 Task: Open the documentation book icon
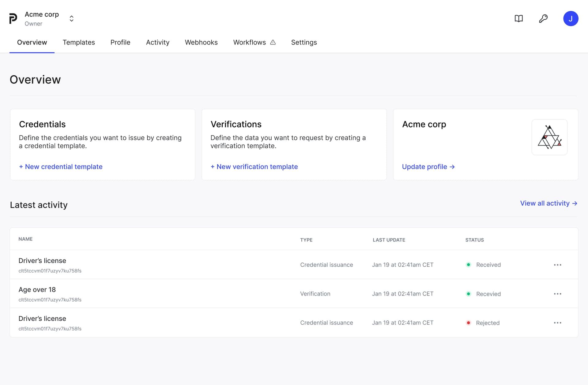click(518, 19)
